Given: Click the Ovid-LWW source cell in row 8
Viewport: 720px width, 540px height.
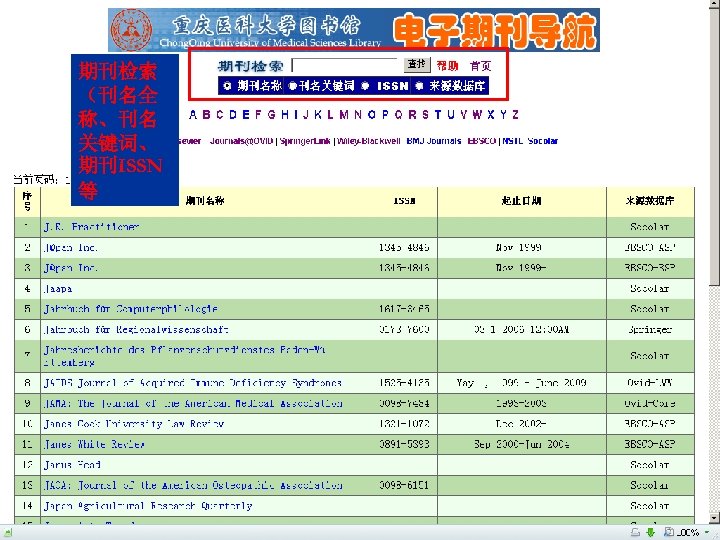Looking at the screenshot, I should 650,383.
